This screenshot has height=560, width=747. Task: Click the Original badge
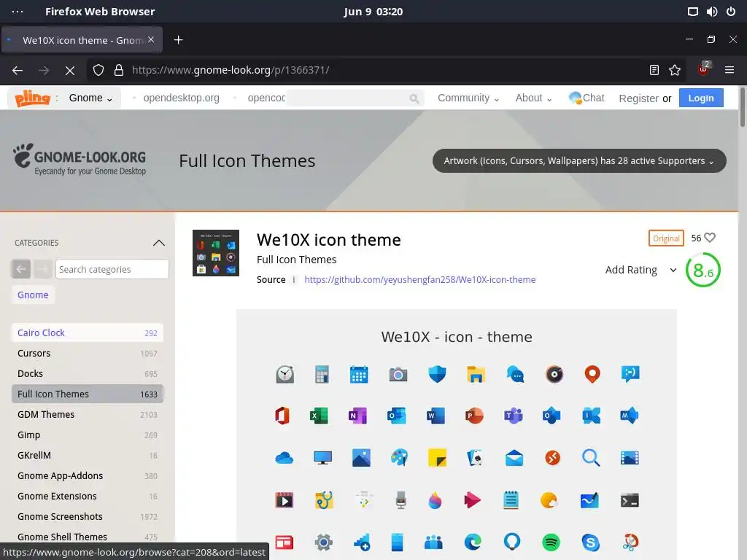666,238
